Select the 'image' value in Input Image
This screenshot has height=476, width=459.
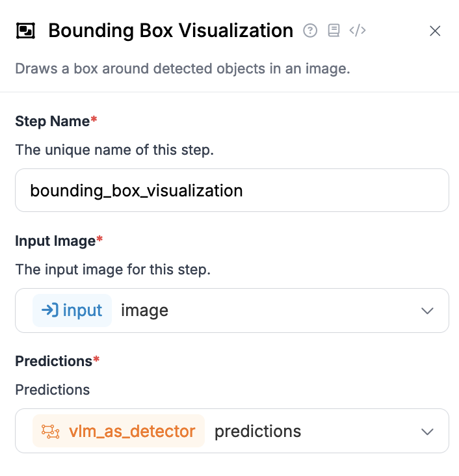click(x=144, y=311)
